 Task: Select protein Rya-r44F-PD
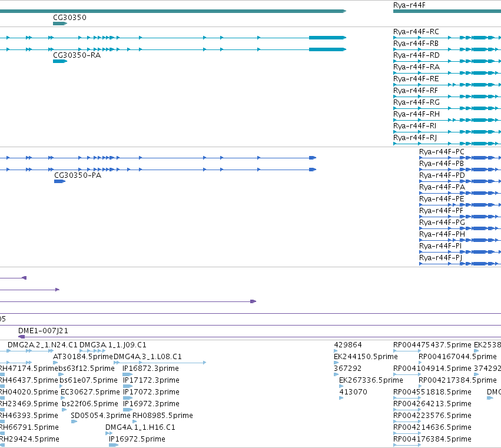click(x=442, y=175)
